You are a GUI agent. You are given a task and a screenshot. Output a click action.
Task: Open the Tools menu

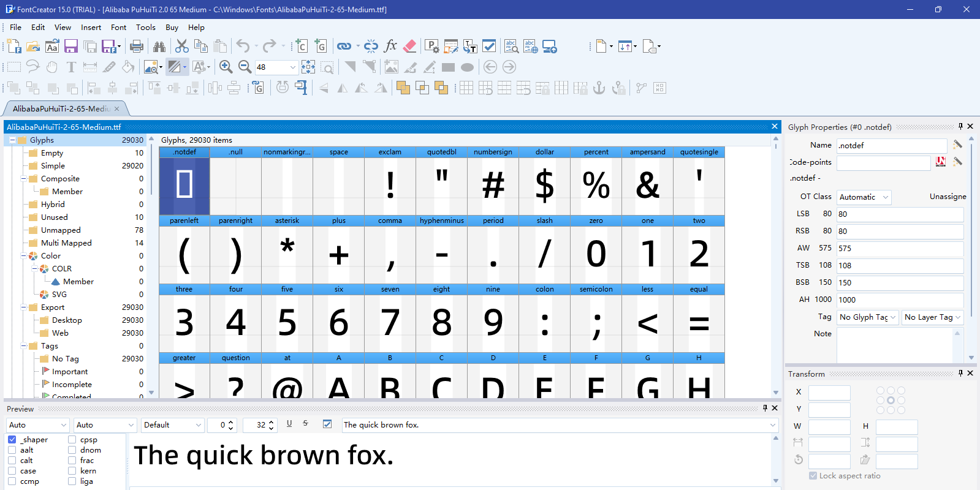pyautogui.click(x=145, y=28)
